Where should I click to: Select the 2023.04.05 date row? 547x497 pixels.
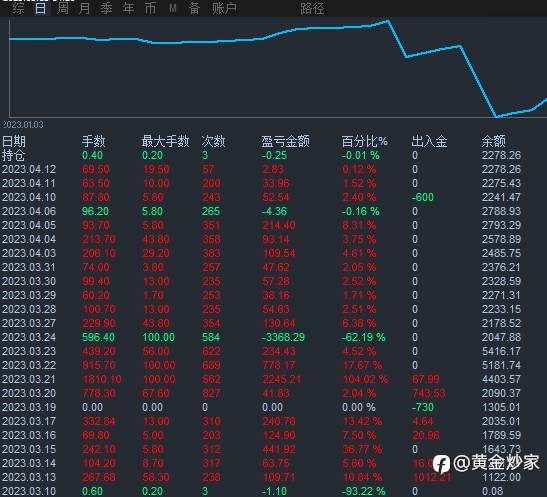29,225
